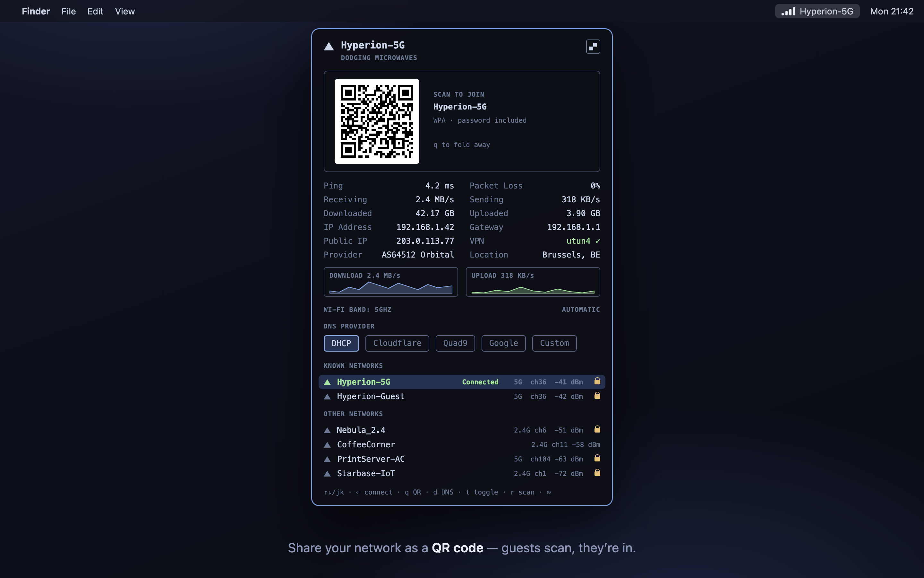This screenshot has width=924, height=578.
Task: Click the 'd DNS' shortcut hint in footer
Action: (x=443, y=492)
